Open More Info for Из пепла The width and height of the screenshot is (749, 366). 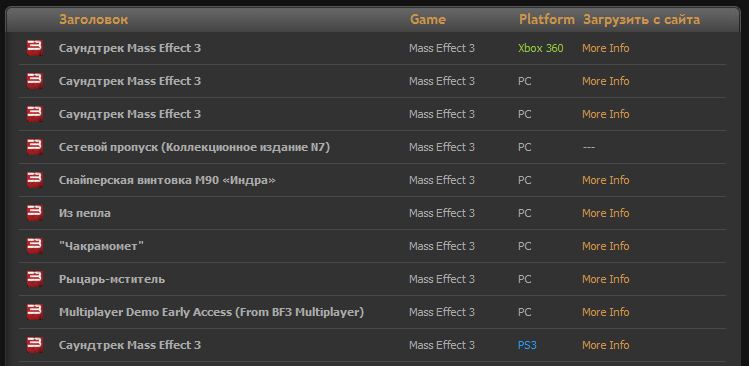tap(605, 213)
